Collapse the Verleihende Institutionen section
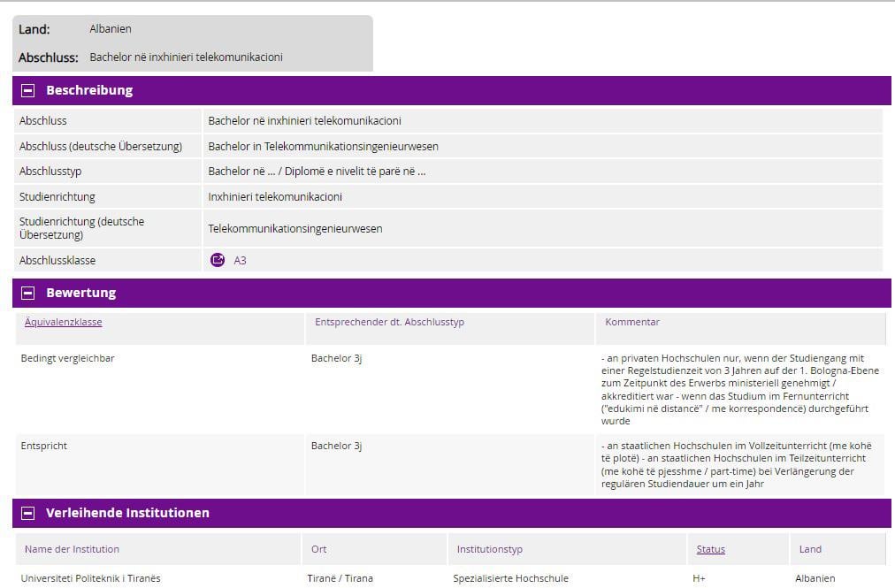The height and width of the screenshot is (588, 895). 28,513
